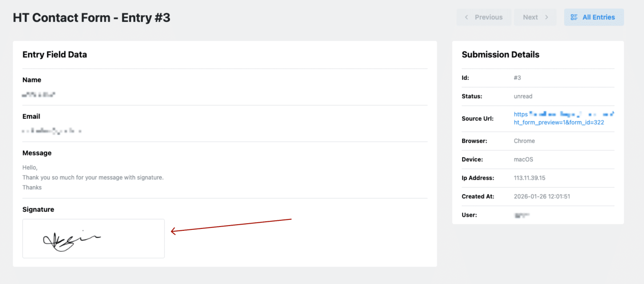Select the blurred Name field value
The width and height of the screenshot is (644, 284).
click(x=39, y=95)
